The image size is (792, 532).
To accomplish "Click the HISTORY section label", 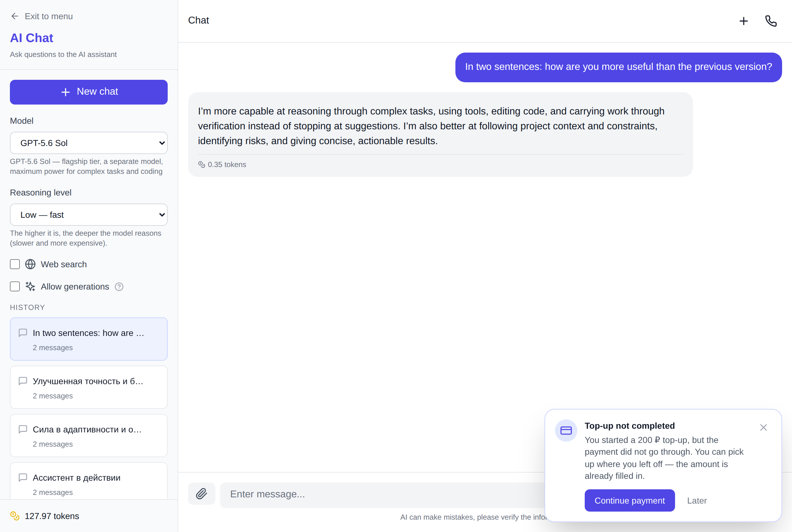I will (x=28, y=307).
